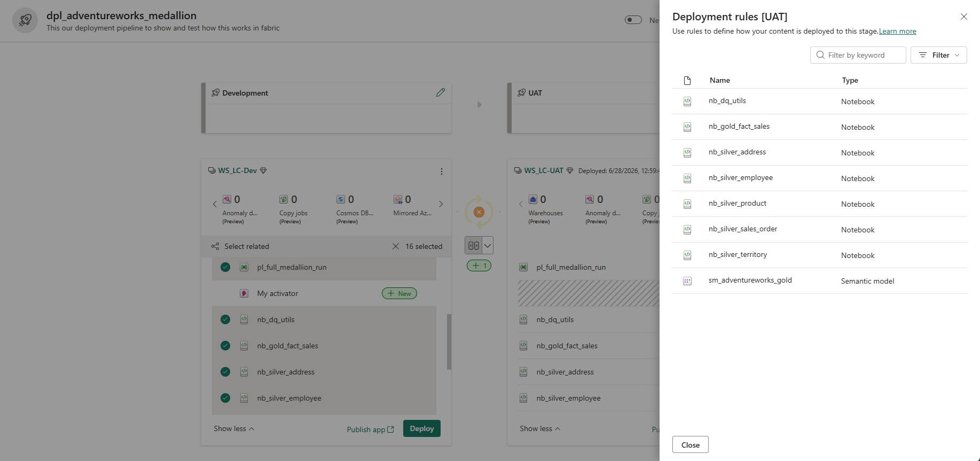This screenshot has width=980, height=461.
Task: Click the pencil edit icon on Development stage
Action: (441, 92)
